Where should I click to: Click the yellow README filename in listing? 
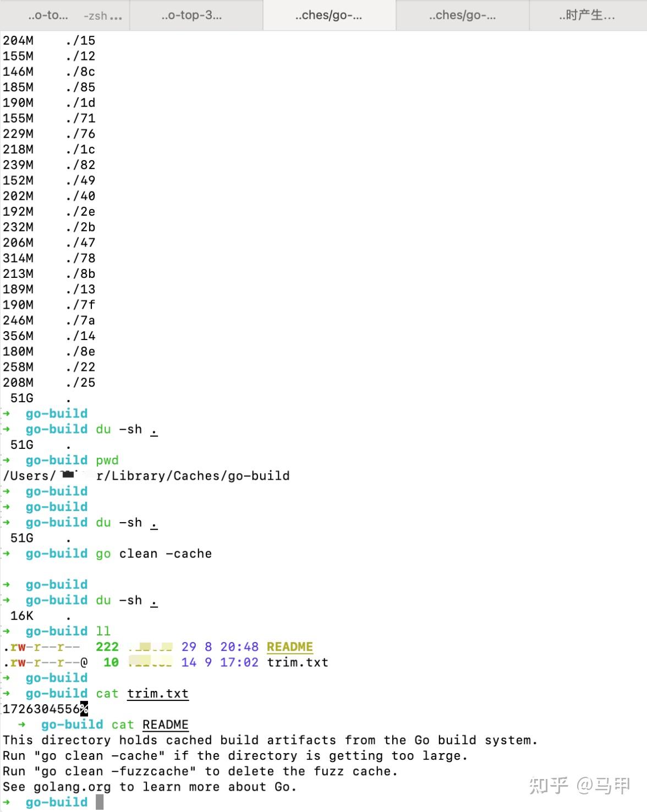pyautogui.click(x=290, y=647)
